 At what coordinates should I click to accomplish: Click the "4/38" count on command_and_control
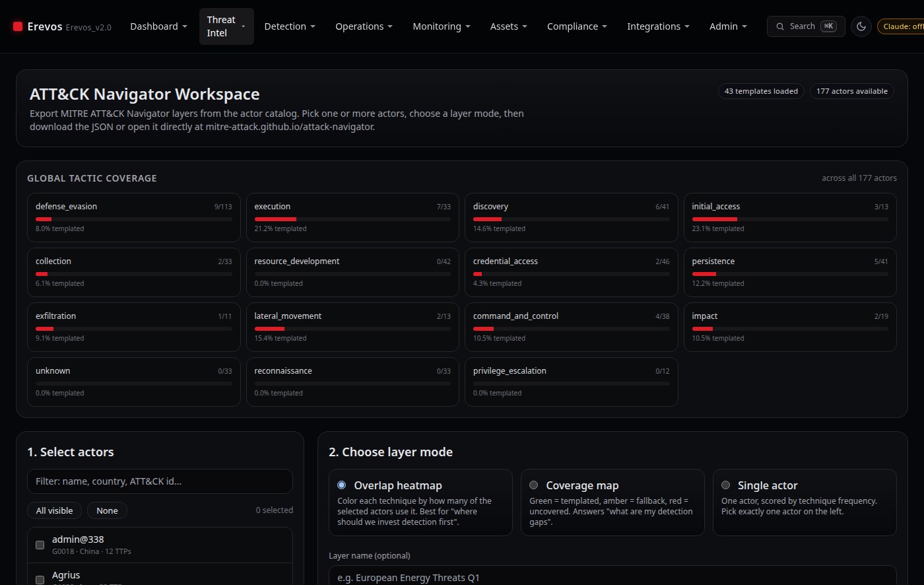coord(663,316)
